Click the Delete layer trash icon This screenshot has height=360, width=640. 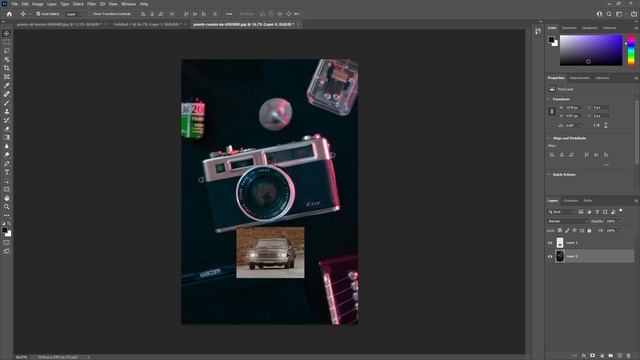tap(629, 356)
